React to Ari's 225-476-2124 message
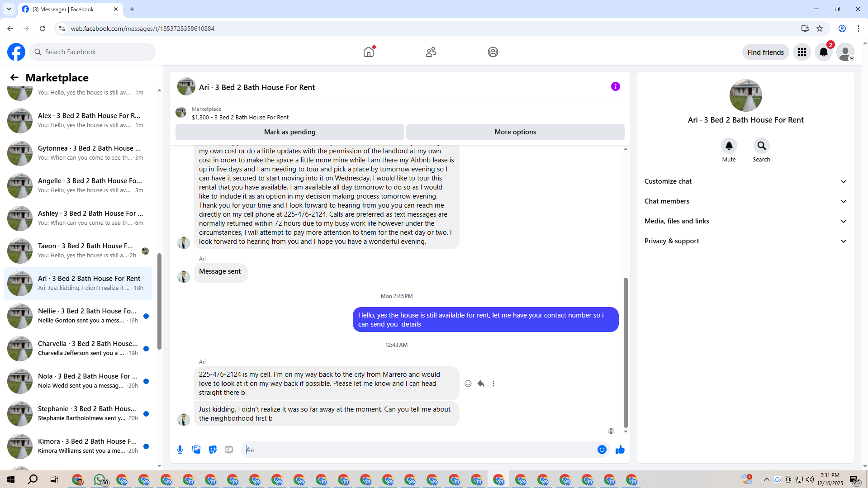 (x=468, y=384)
